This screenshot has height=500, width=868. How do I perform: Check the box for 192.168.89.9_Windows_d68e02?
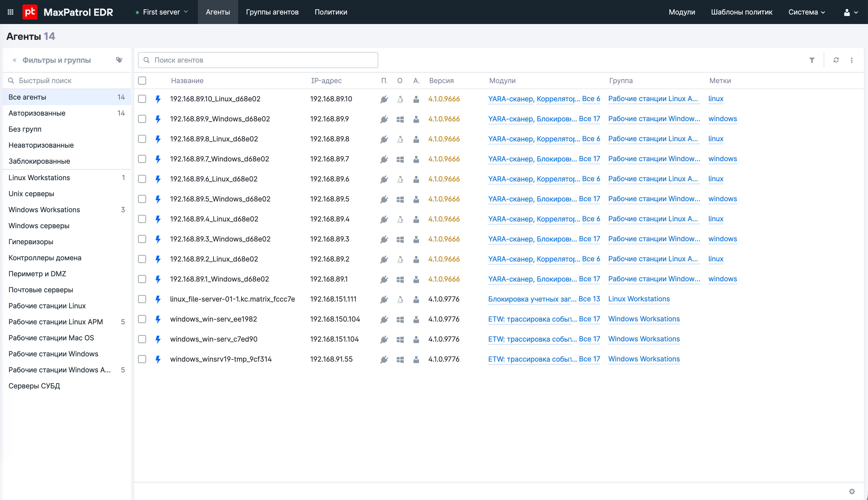pos(142,119)
